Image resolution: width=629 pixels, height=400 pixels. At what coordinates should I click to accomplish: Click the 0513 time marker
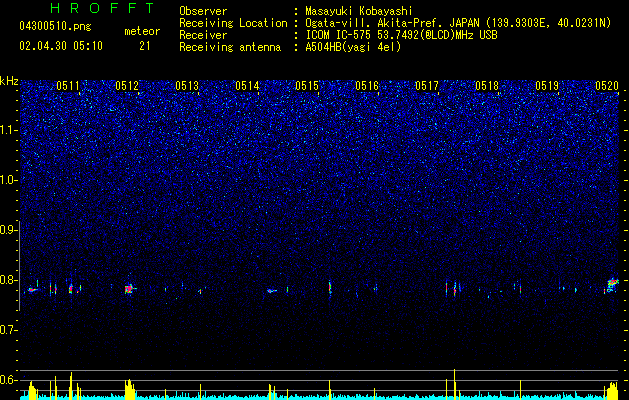[187, 85]
